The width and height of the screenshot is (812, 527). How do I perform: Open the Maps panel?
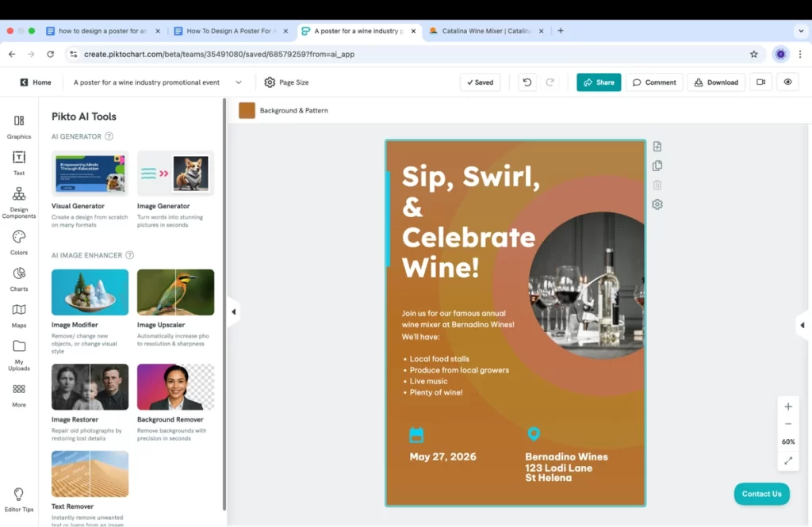pos(18,313)
